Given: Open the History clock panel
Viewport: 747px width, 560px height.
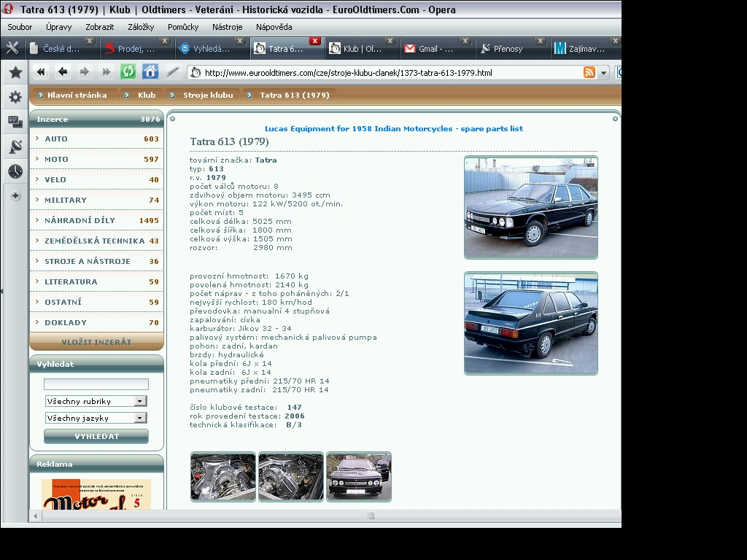Looking at the screenshot, I should [x=15, y=171].
